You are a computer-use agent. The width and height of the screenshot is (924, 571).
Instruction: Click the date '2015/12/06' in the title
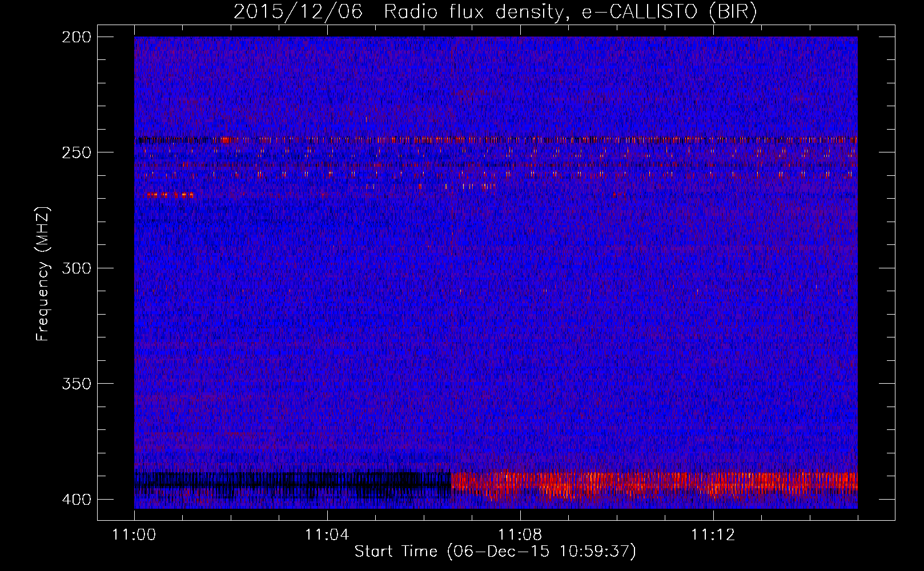click(x=298, y=12)
